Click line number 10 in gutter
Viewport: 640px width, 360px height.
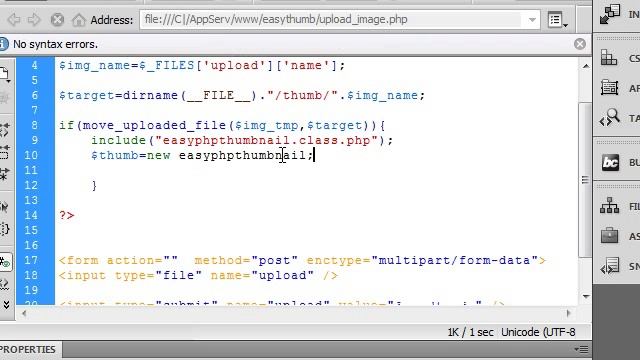[x=31, y=155]
